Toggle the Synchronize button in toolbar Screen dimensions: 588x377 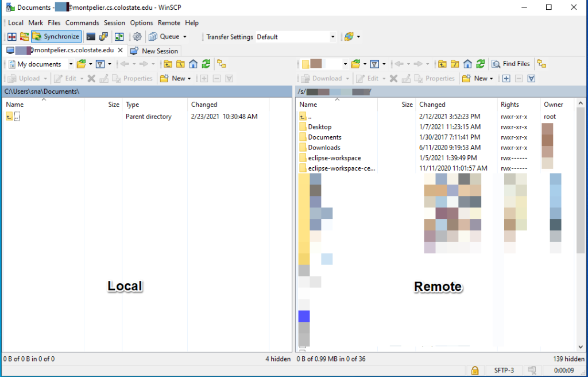[x=55, y=37]
